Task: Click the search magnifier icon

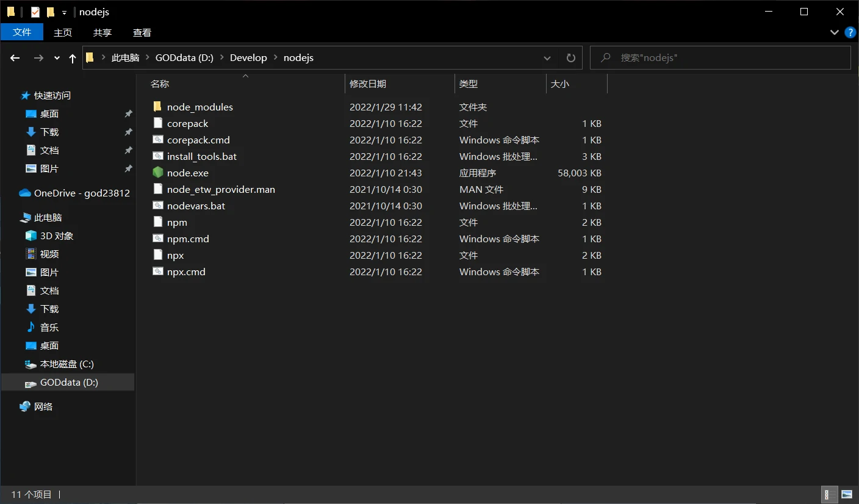Action: 606,58
